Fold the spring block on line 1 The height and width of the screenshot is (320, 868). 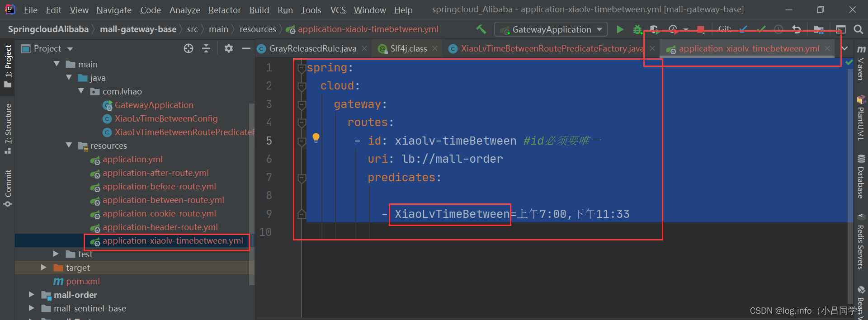point(302,68)
